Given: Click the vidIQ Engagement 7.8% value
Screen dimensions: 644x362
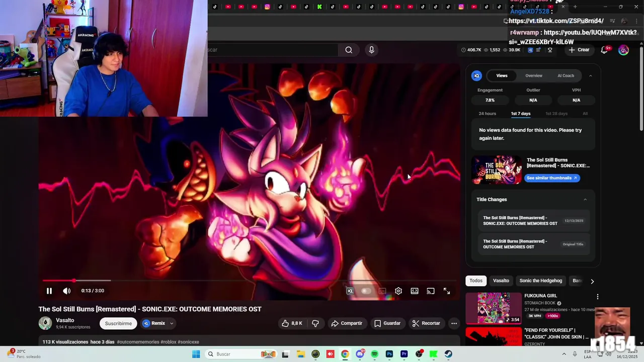Looking at the screenshot, I should pos(490,100).
